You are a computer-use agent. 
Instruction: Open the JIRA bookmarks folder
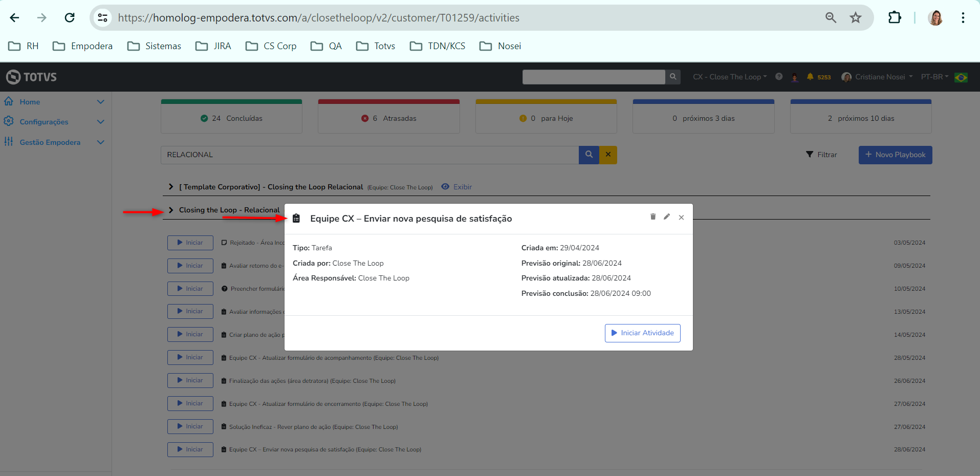(x=214, y=46)
